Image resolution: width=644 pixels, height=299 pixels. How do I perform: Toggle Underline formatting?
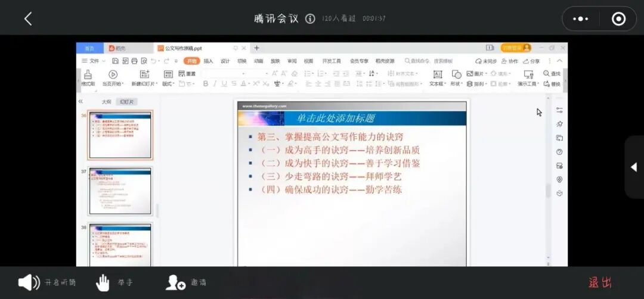pyautogui.click(x=224, y=83)
